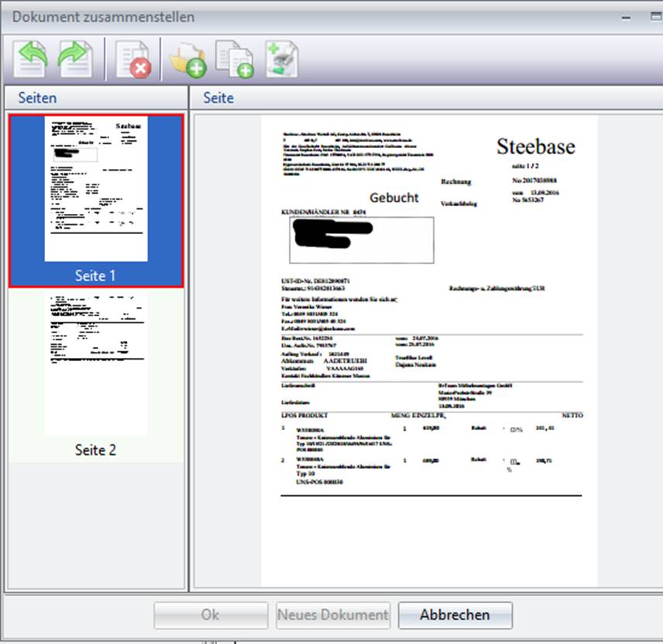Click the Gebucht stamp in preview
Screen dimensions: 663x644
[x=394, y=198]
